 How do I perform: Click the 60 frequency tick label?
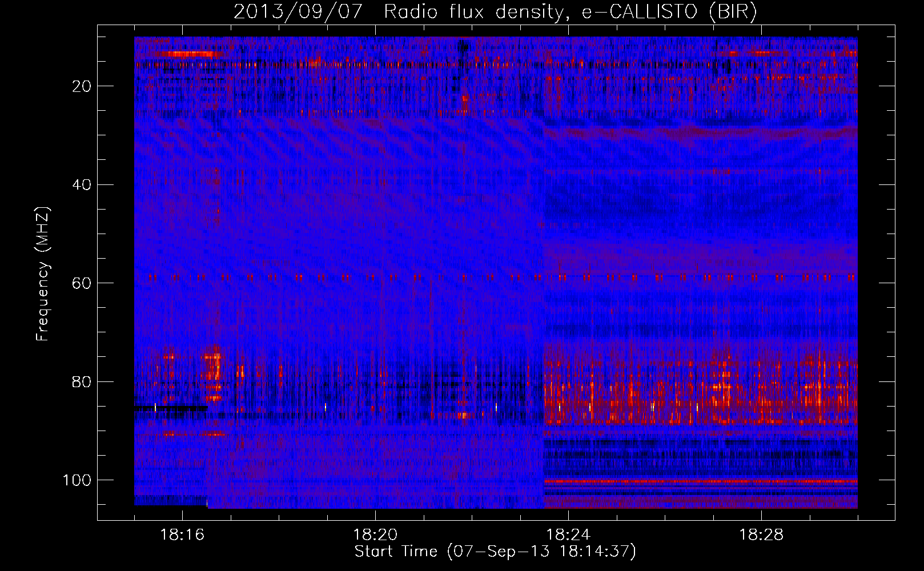[82, 283]
